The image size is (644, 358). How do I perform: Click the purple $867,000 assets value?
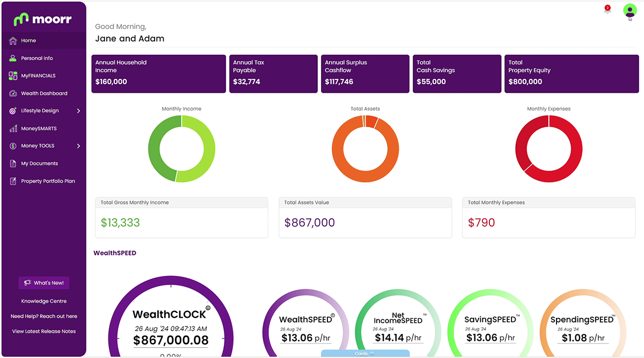[310, 223]
